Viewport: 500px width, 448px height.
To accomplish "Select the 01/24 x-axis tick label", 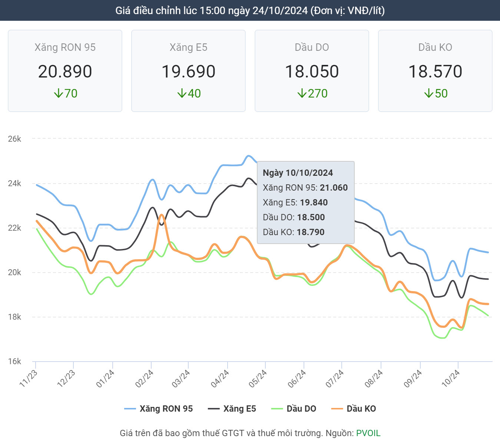I will [x=105, y=378].
